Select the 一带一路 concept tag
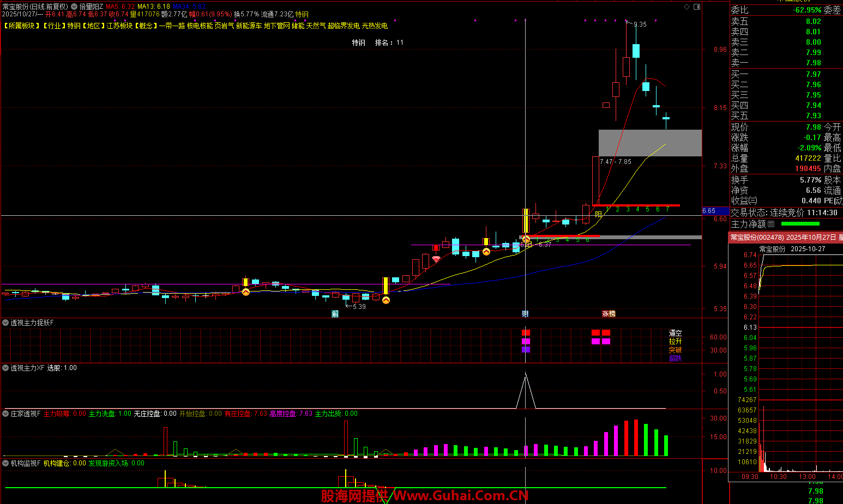 (x=172, y=26)
